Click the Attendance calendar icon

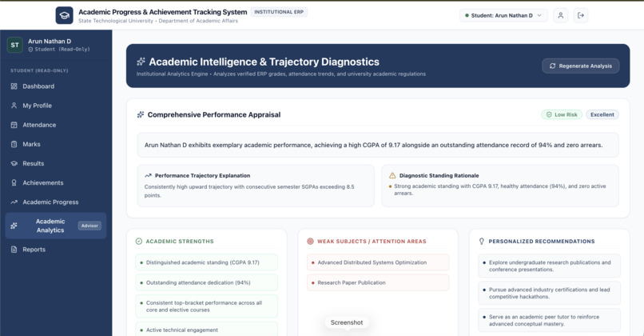pos(14,125)
